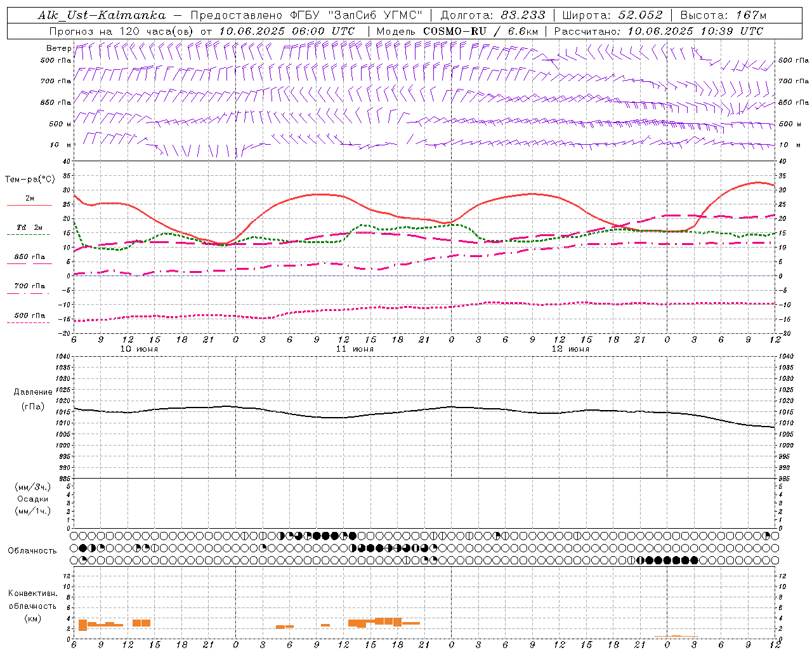Select the latitude value 52.052
The width and height of the screenshot is (812, 650).
click(x=640, y=16)
